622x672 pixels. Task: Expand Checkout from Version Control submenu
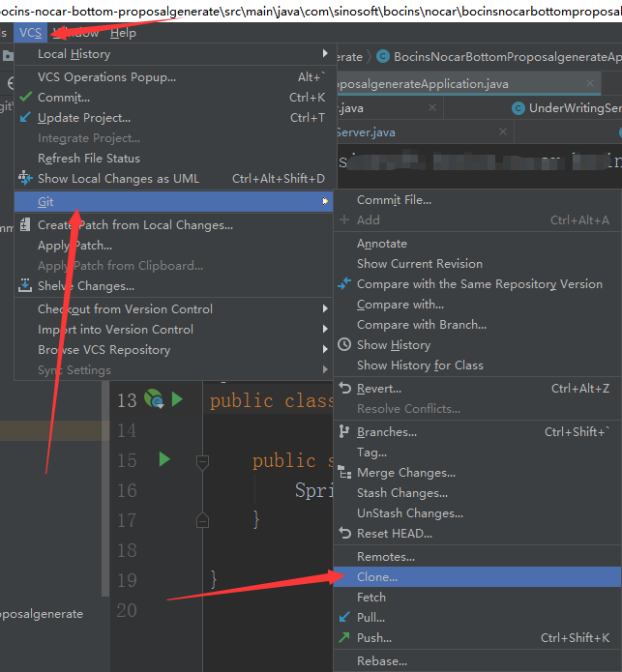coord(325,308)
